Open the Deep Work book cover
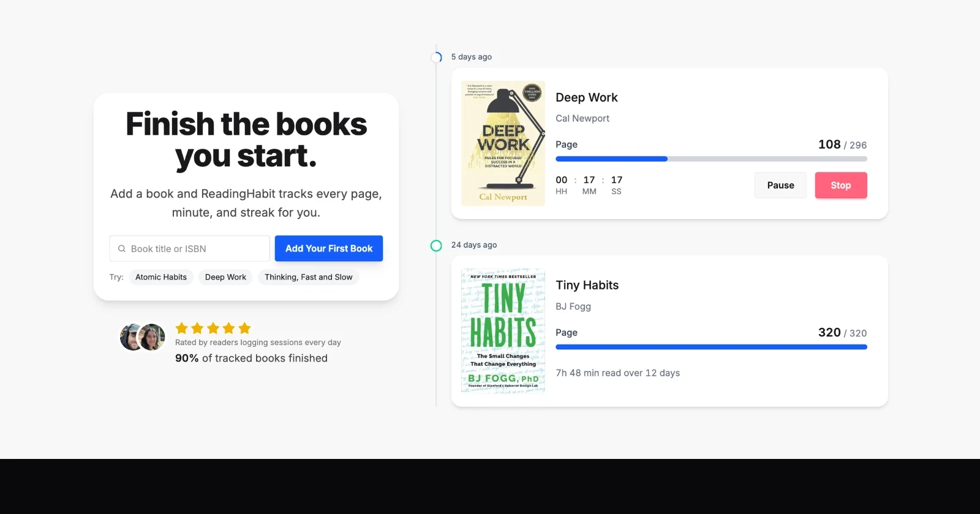Image resolution: width=980 pixels, height=514 pixels. [x=503, y=143]
